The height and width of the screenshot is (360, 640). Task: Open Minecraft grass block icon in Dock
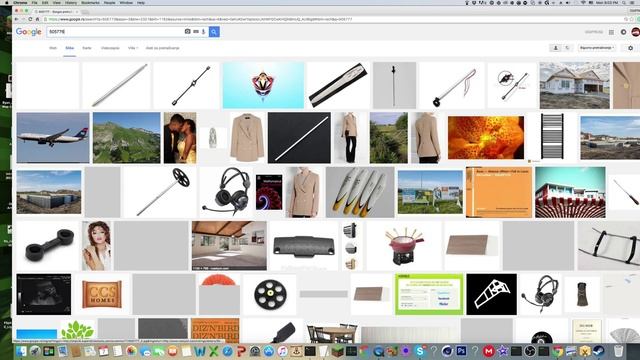click(338, 351)
